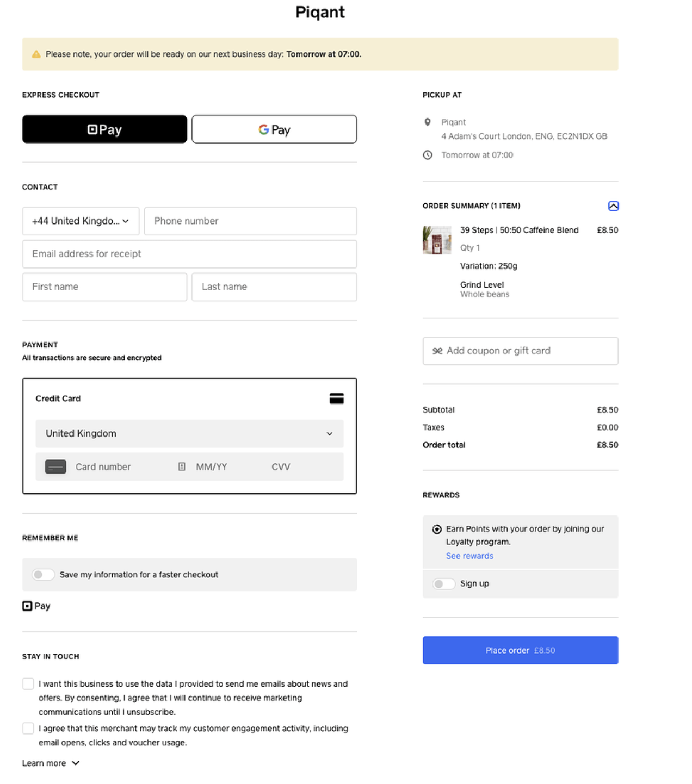Select Google Pay for express checkout
The image size is (692, 784).
pyautogui.click(x=274, y=129)
